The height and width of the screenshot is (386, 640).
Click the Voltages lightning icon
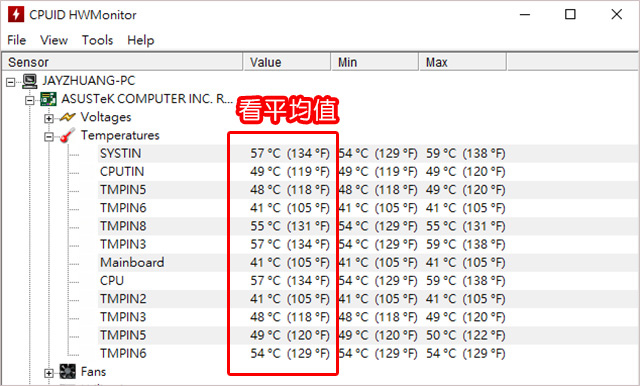point(67,117)
